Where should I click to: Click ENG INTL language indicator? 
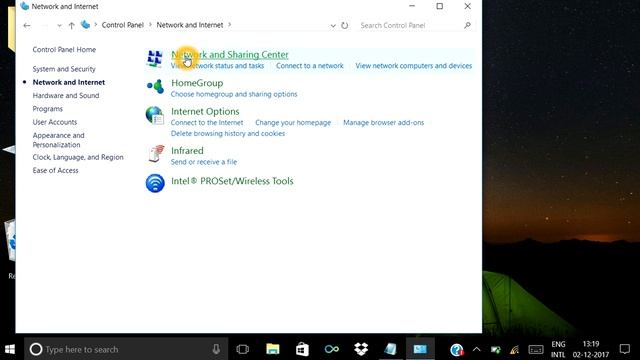(x=558, y=350)
